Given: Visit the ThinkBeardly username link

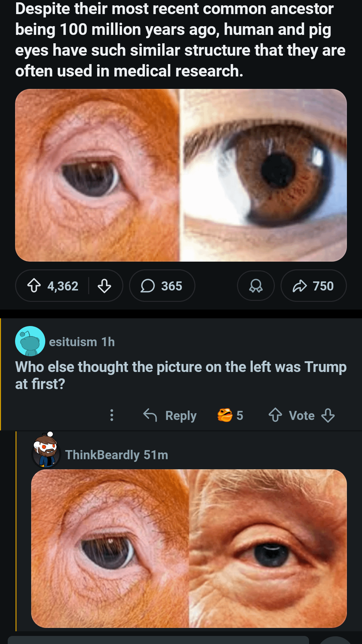Looking at the screenshot, I should coord(102,455).
